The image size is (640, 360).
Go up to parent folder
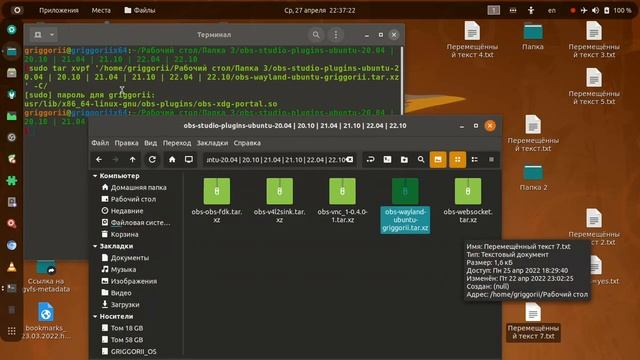[133, 160]
